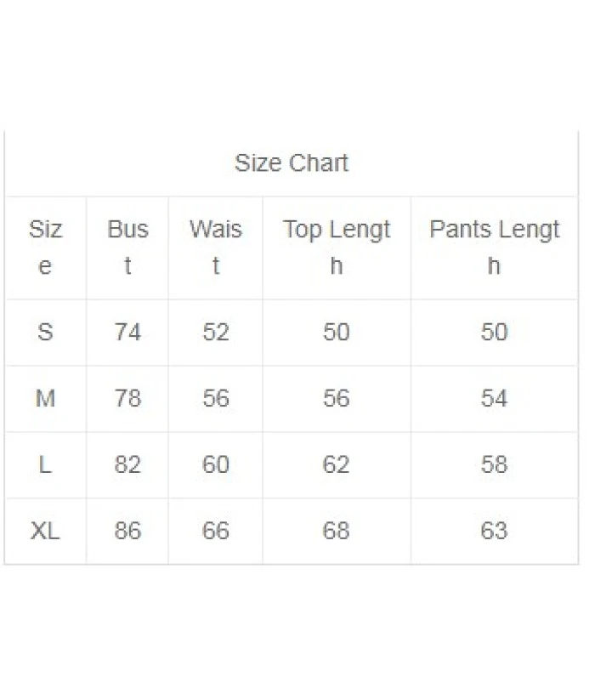Screen dimensions: 595x700
Task: Select waist value 52 in S row
Action: [x=216, y=332]
